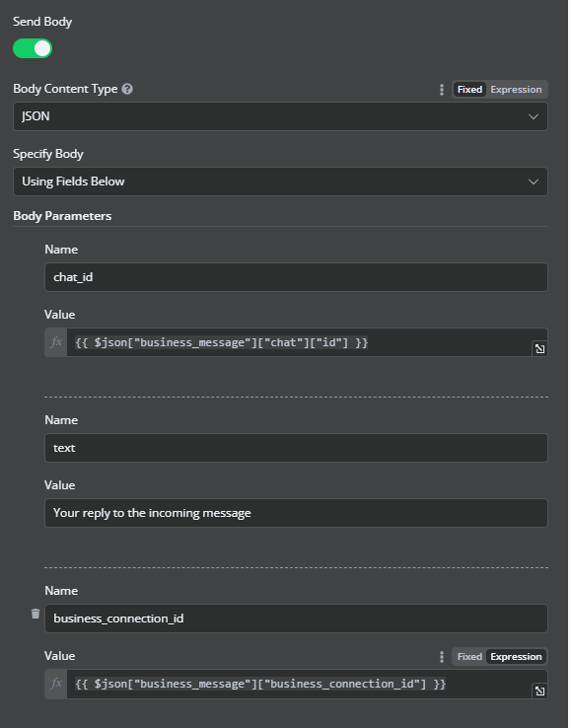Click the fx icon of chat_id value
Image resolution: width=571 pixels, height=728 pixels.
click(56, 342)
